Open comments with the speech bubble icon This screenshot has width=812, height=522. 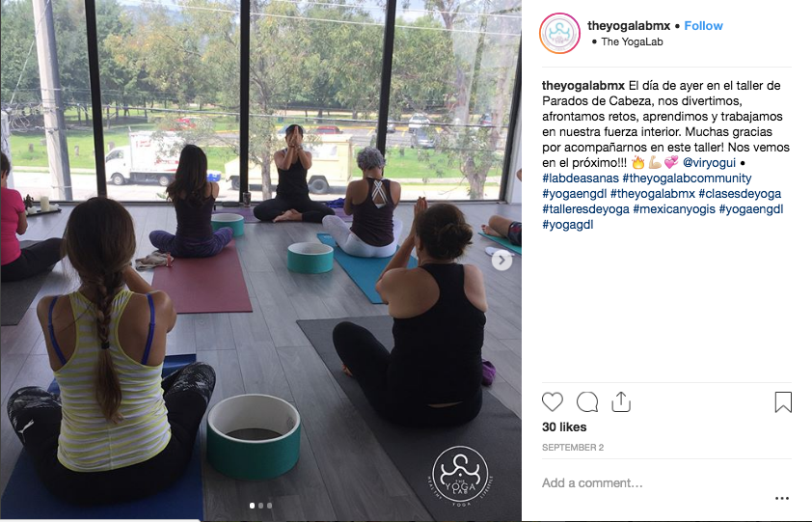click(x=587, y=402)
